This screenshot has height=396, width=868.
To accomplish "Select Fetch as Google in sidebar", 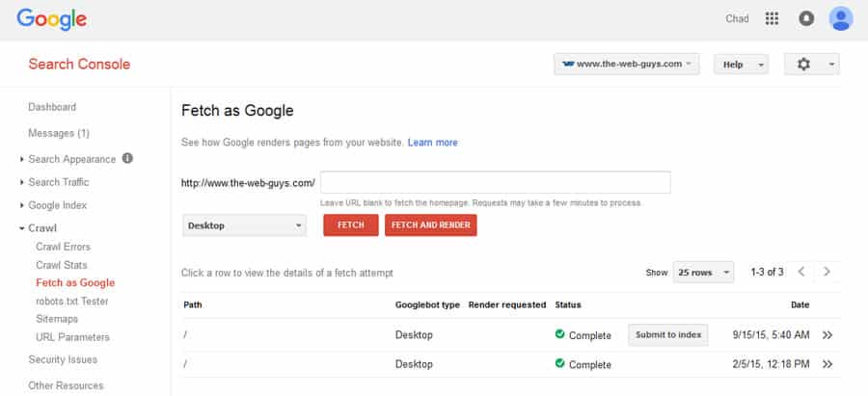I will point(75,282).
